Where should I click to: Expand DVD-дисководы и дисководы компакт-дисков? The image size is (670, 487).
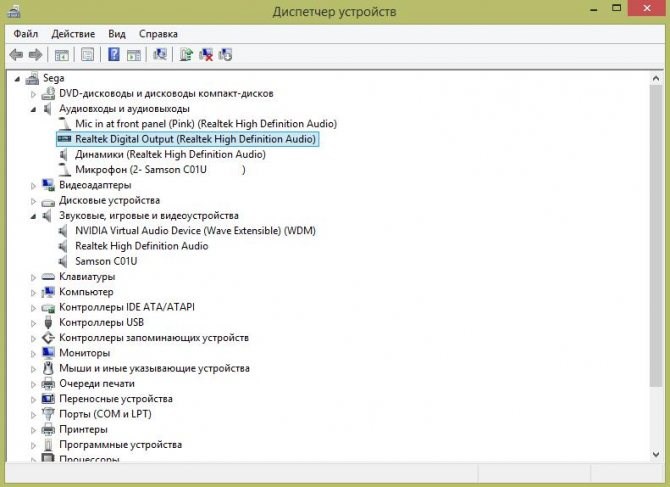33,94
